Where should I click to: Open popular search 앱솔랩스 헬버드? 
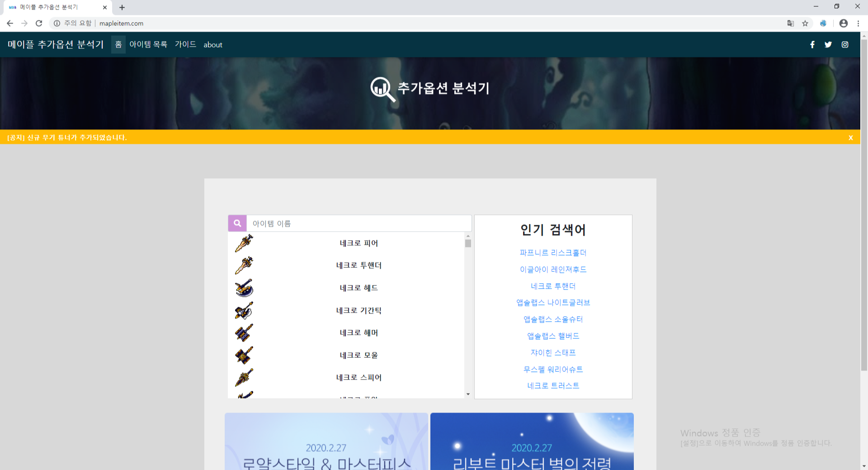[553, 336]
